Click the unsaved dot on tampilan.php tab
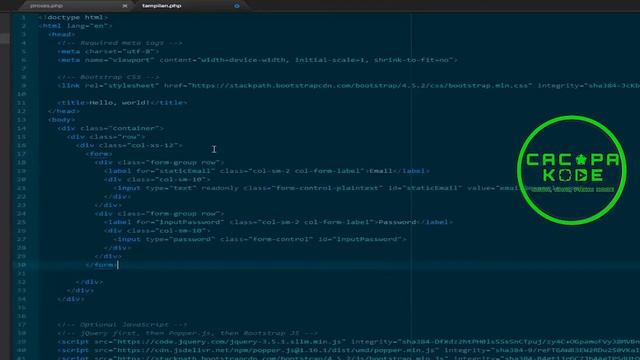The width and height of the screenshot is (640, 360). (237, 6)
